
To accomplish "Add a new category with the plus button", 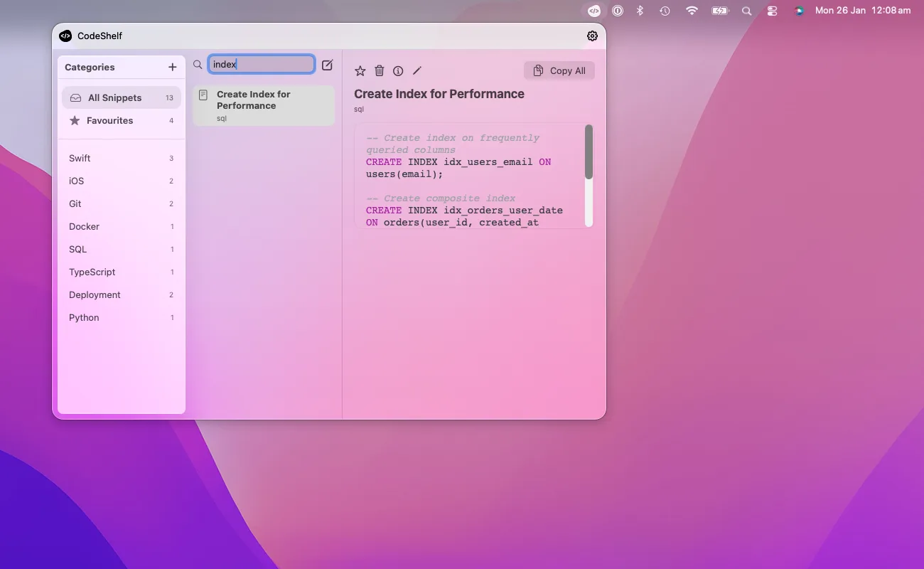I will pyautogui.click(x=172, y=66).
